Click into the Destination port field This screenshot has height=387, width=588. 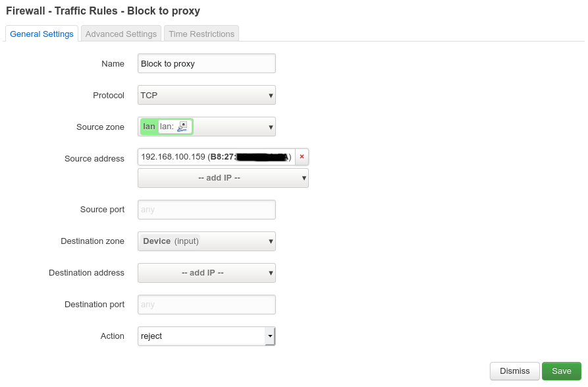coord(207,305)
